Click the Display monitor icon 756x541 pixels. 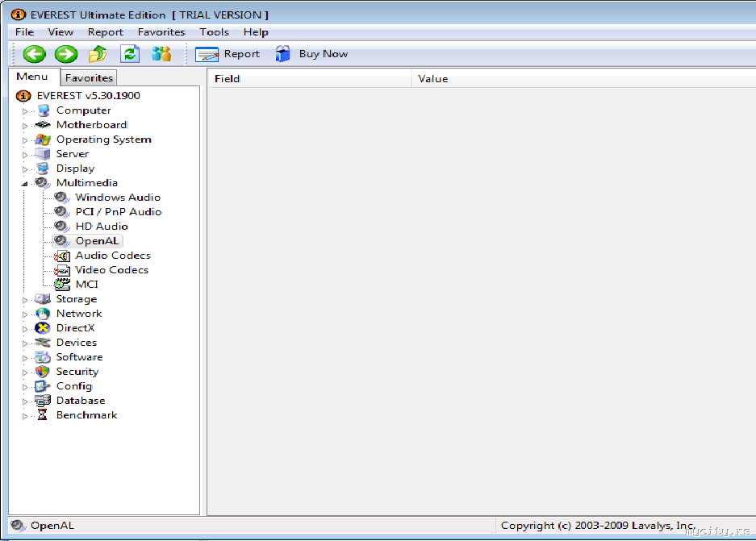43,169
